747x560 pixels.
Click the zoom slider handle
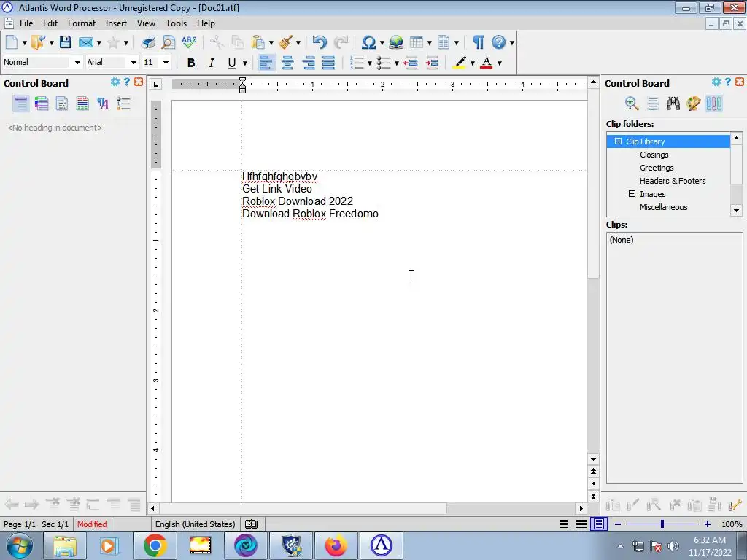coord(662,524)
